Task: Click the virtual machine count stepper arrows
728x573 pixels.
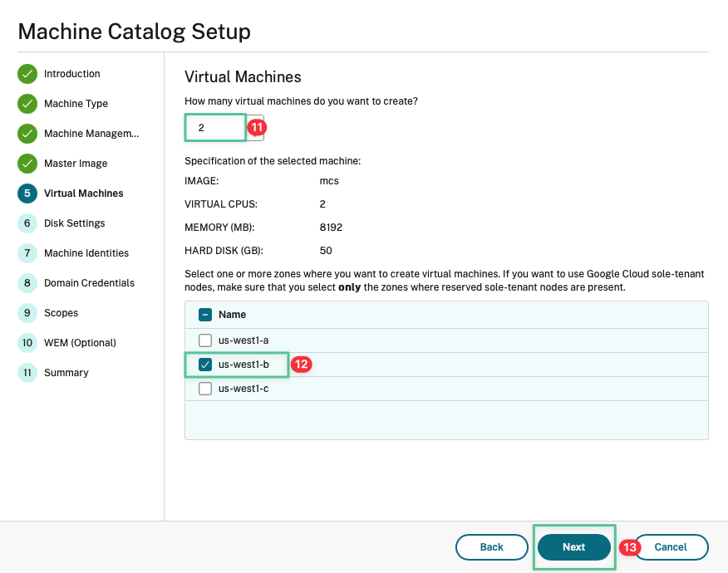Action: coord(256,128)
